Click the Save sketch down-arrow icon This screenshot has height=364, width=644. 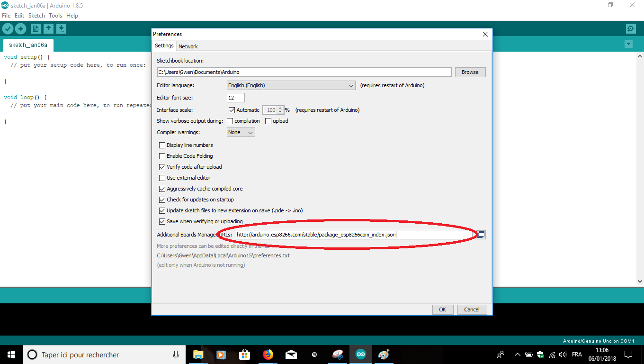point(61,29)
